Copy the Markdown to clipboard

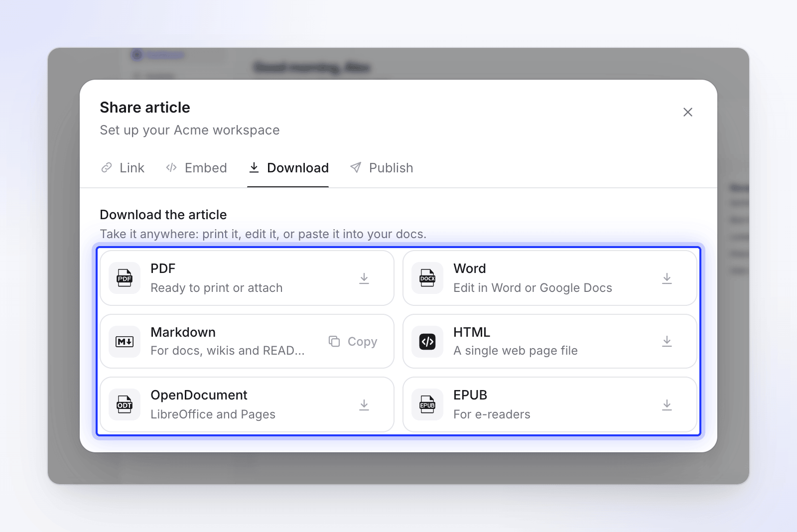click(353, 341)
